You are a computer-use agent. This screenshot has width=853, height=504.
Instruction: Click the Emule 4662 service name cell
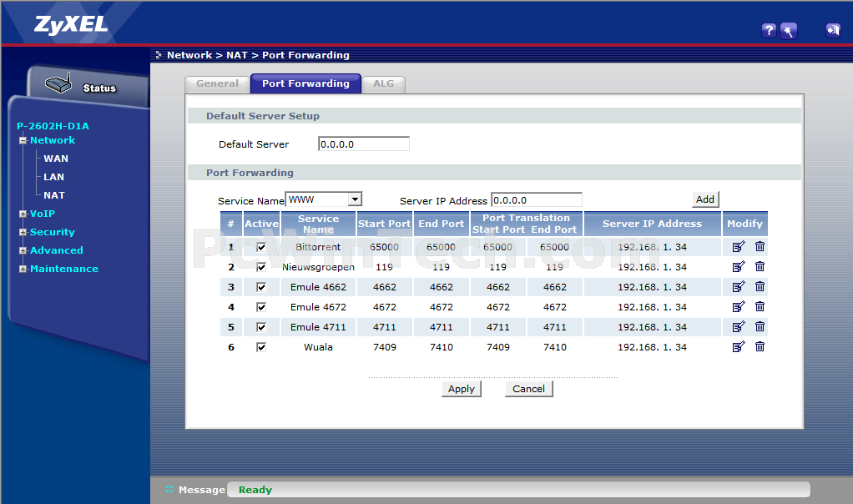318,287
